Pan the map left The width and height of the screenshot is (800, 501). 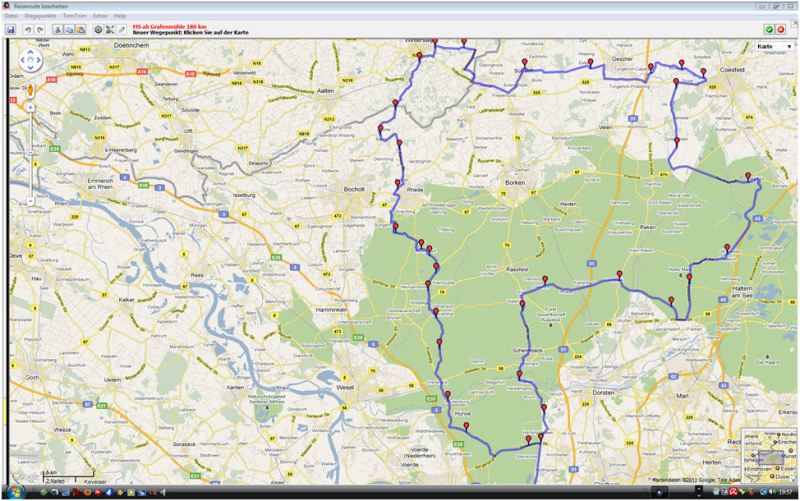pos(23,60)
